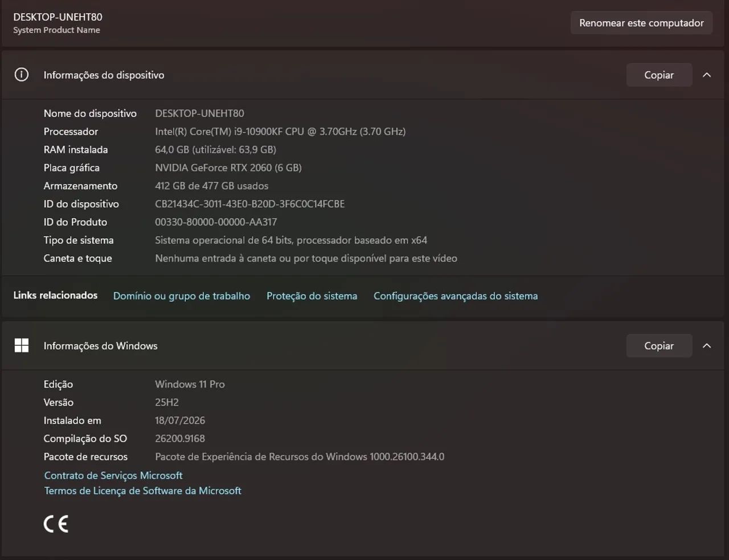729x560 pixels.
Task: Open Configurações avançadas do sistema link
Action: coord(456,296)
